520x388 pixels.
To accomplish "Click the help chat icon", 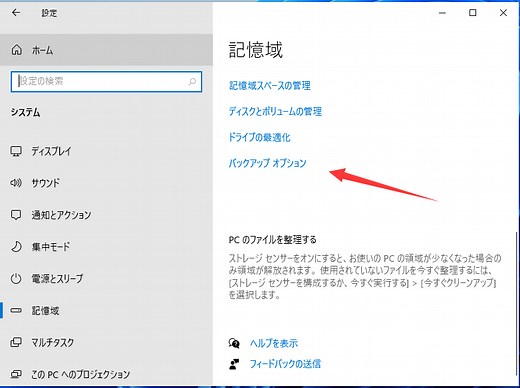I will tap(234, 343).
